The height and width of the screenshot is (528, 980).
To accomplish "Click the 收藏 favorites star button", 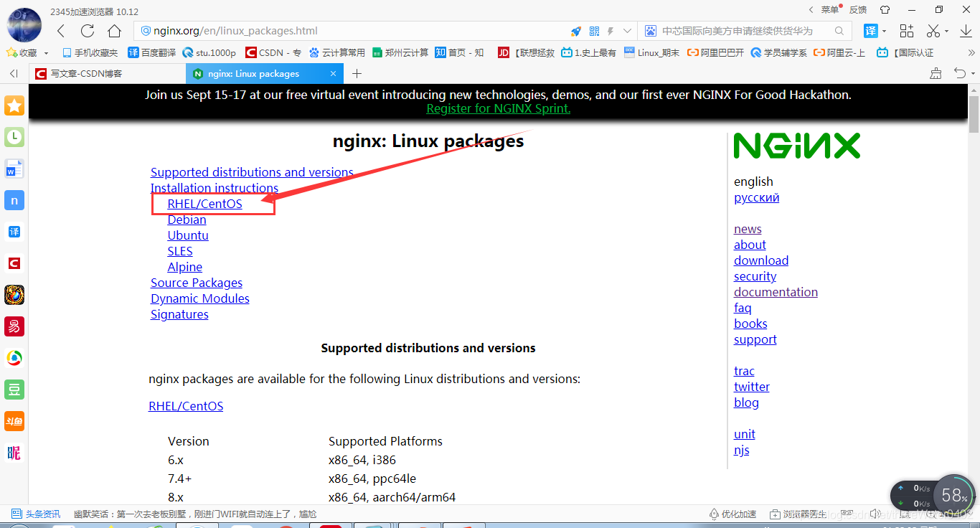I will tap(22, 52).
